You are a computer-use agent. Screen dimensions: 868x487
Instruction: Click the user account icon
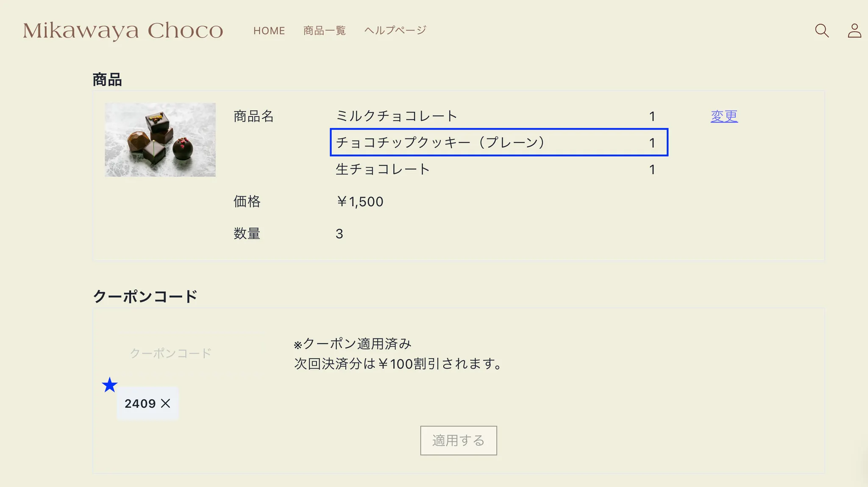pos(854,30)
